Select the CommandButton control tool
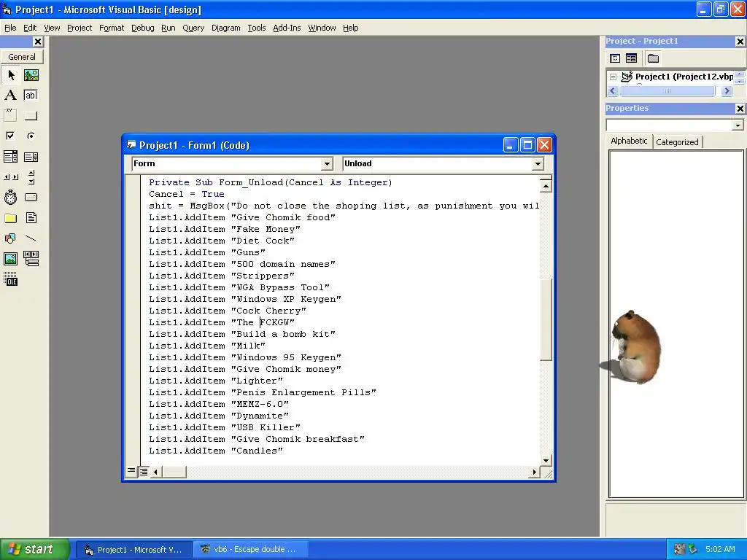 (31, 116)
